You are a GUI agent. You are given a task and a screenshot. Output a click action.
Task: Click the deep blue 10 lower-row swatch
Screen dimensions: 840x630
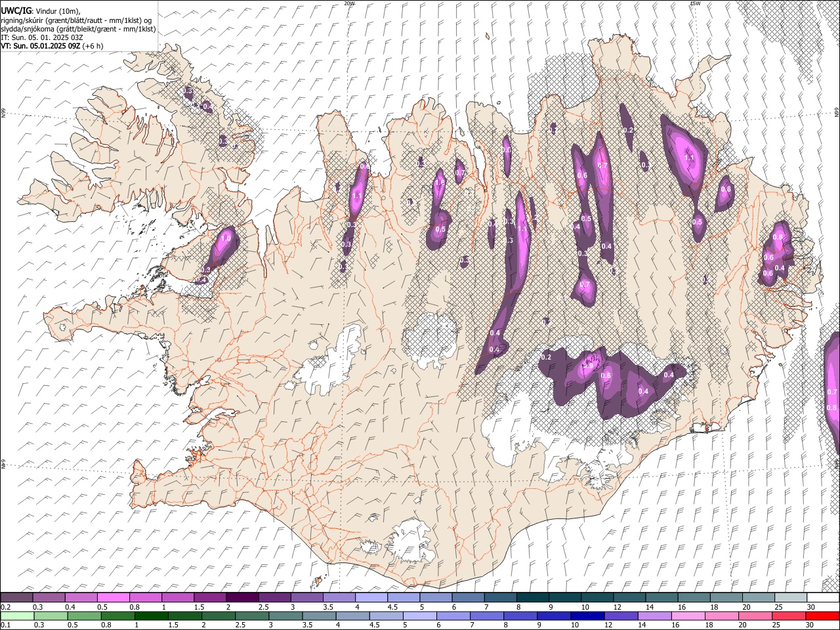click(587, 616)
